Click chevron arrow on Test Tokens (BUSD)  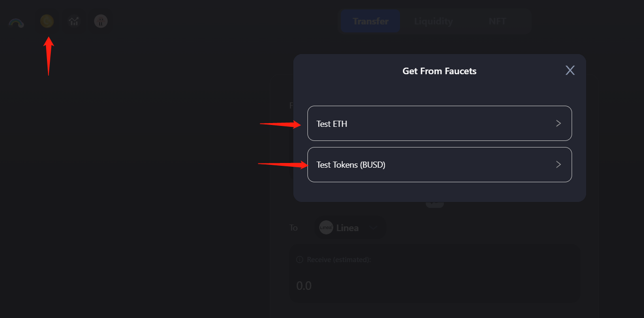[558, 164]
